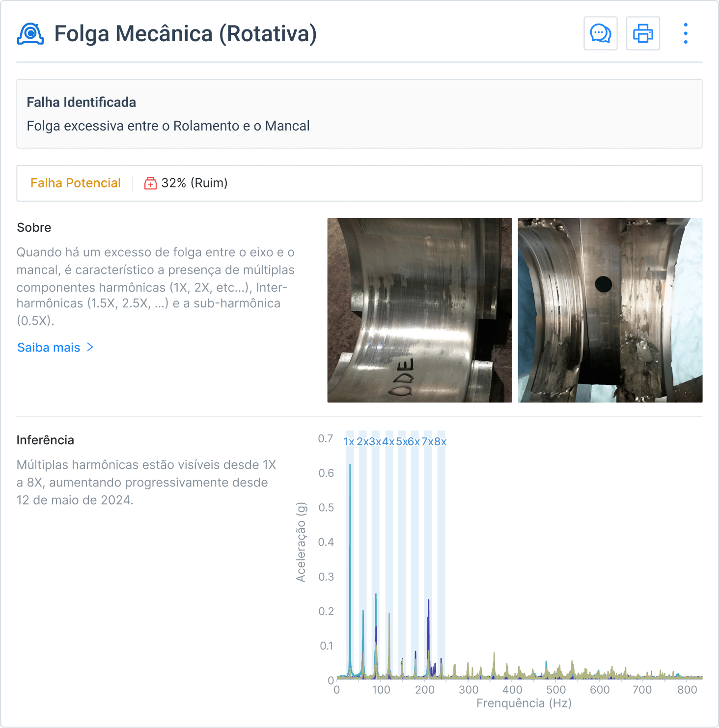Click the Aceleração (g) axis label
The image size is (719, 728).
click(301, 542)
